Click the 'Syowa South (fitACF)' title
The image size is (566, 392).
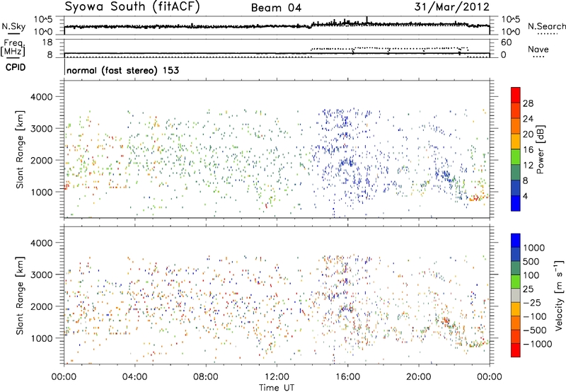click(x=132, y=6)
